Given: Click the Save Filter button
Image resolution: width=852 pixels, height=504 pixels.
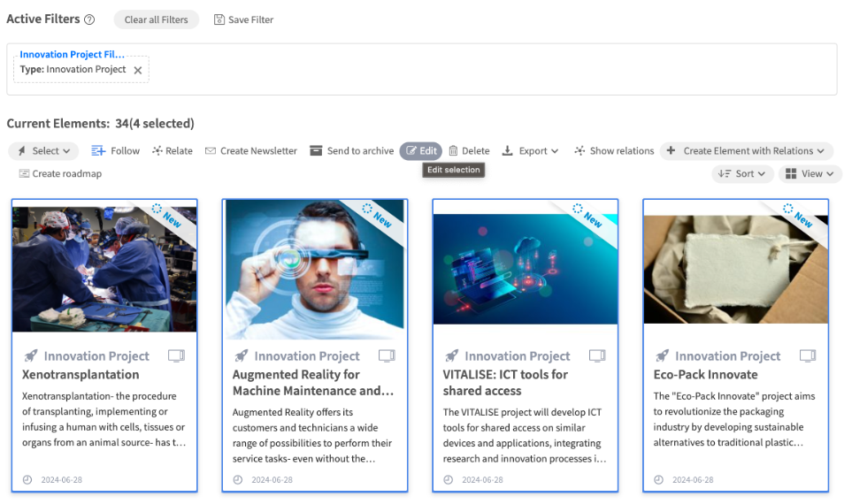Looking at the screenshot, I should point(243,19).
